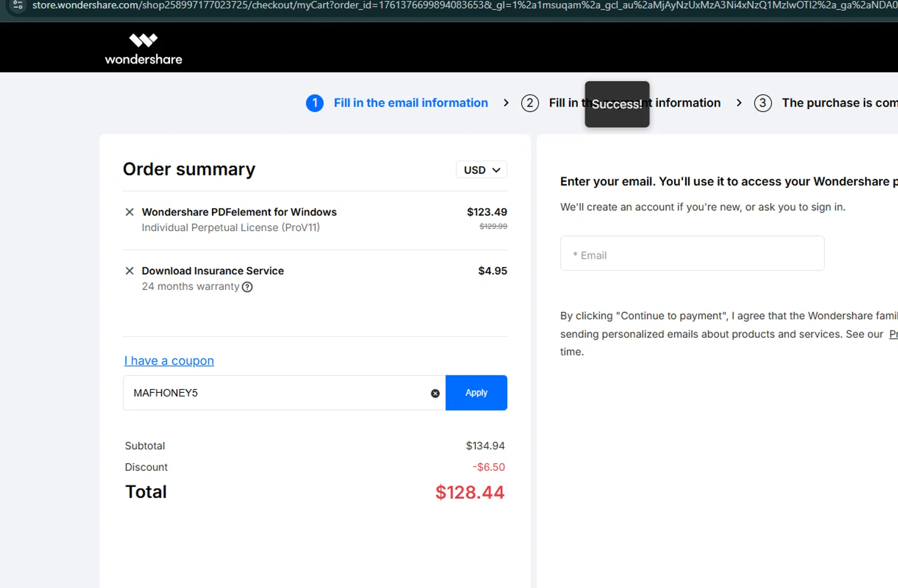The image size is (898, 588).
Task: Click the Email input field
Action: pos(692,253)
